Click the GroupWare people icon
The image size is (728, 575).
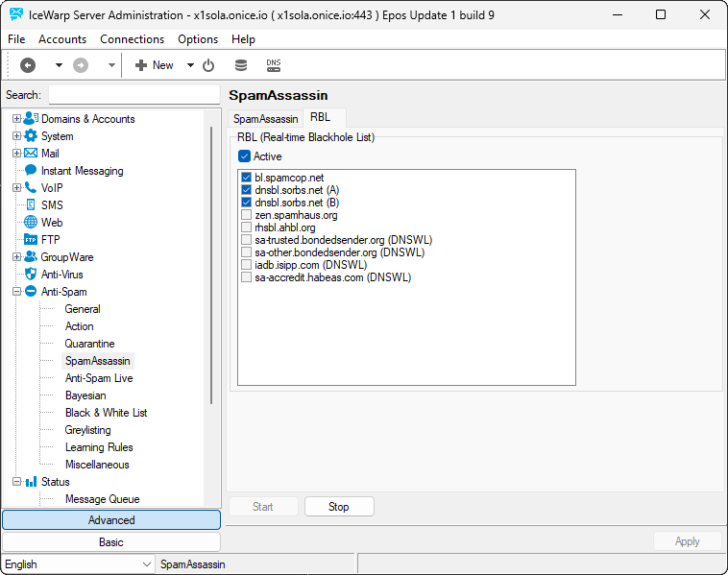[31, 256]
